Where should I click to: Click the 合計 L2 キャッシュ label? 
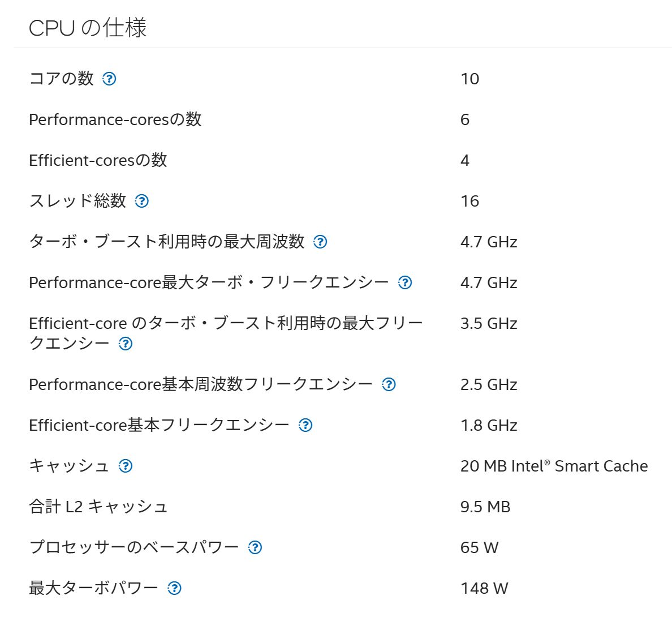98,507
